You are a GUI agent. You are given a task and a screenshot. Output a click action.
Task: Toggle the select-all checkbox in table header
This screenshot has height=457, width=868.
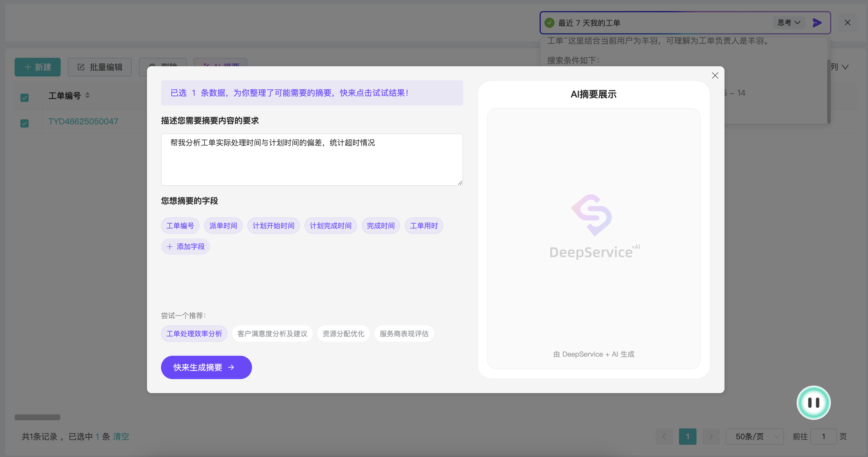(x=24, y=97)
